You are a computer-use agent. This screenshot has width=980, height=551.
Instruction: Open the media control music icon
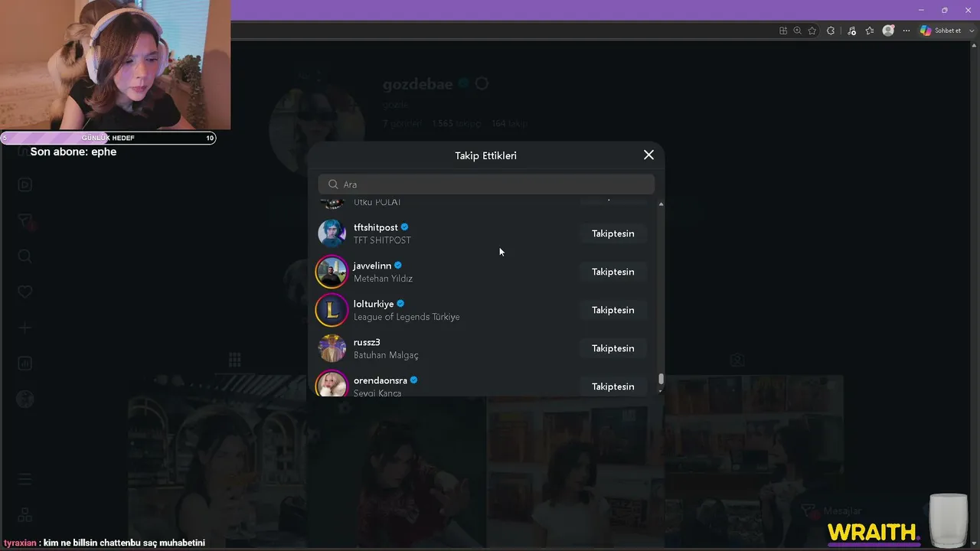[x=851, y=31]
